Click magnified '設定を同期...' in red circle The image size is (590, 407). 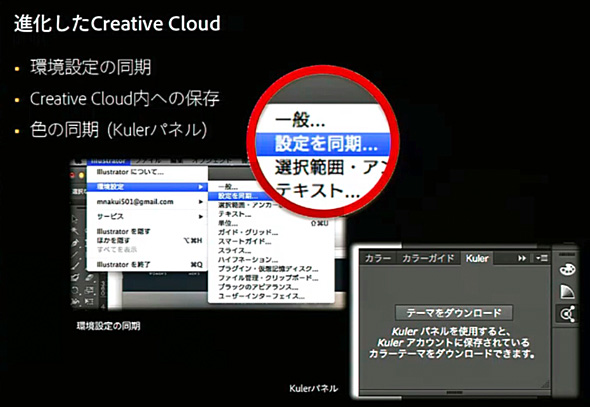326,144
